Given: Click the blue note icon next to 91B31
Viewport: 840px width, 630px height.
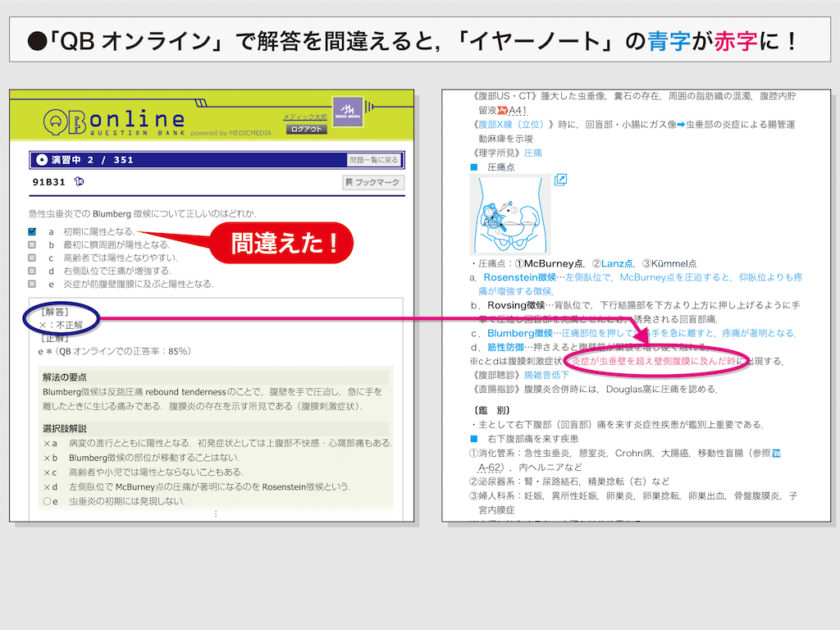Looking at the screenshot, I should [x=79, y=181].
